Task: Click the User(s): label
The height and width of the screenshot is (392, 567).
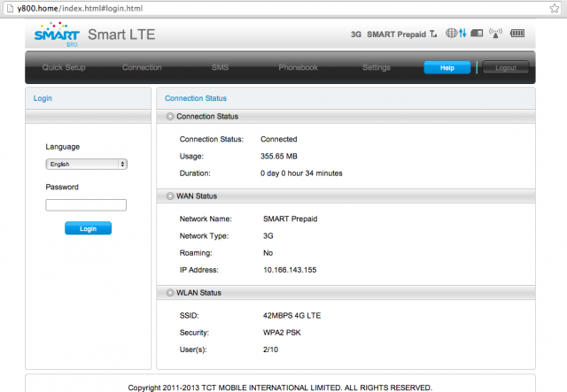Action: 193,350
